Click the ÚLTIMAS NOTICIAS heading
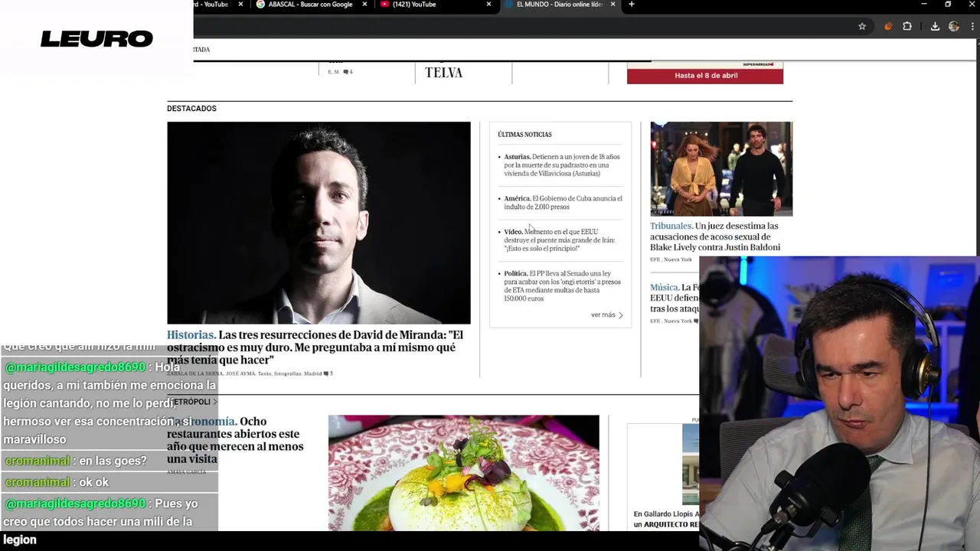The height and width of the screenshot is (551, 980). tap(524, 135)
